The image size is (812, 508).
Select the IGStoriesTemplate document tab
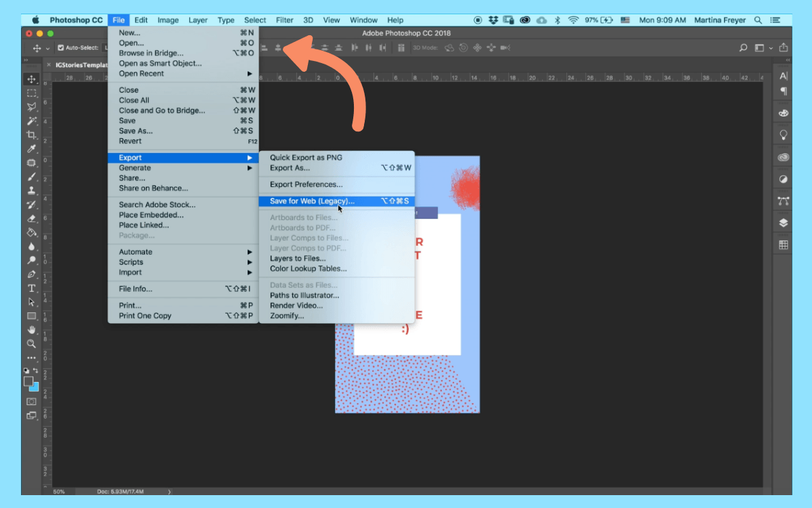point(81,64)
